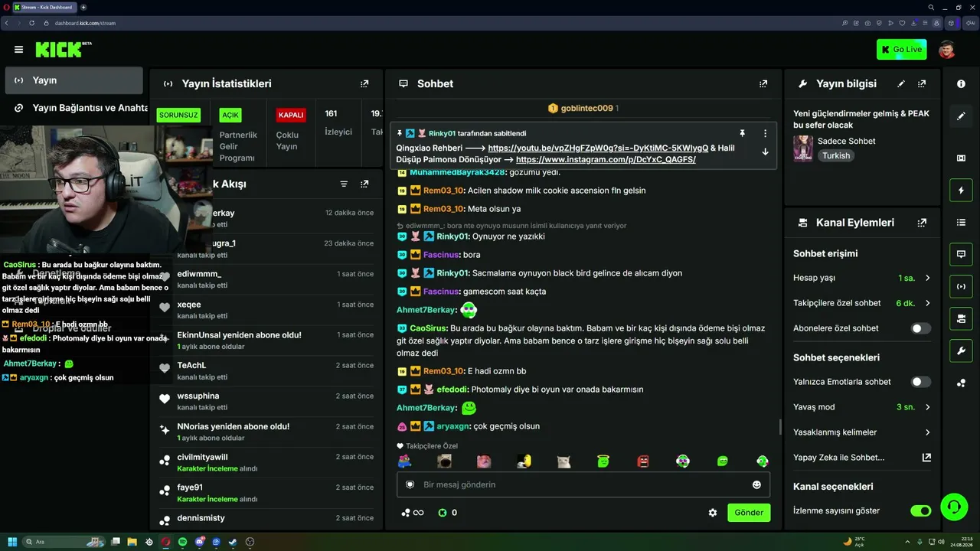Click the AÇIK partner program badge
The height and width of the screenshot is (551, 980).
230,115
